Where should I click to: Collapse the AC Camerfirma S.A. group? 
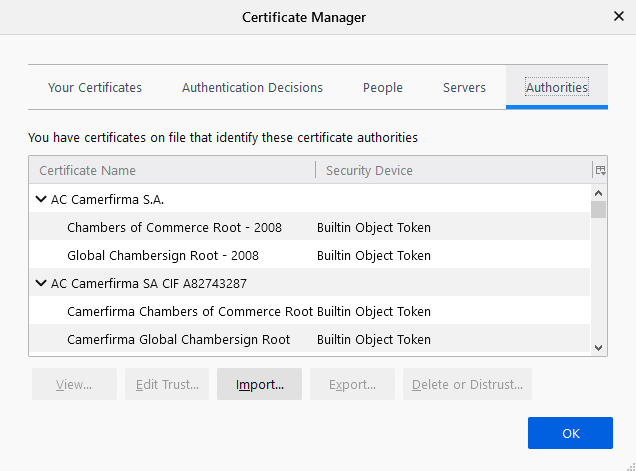point(41,199)
